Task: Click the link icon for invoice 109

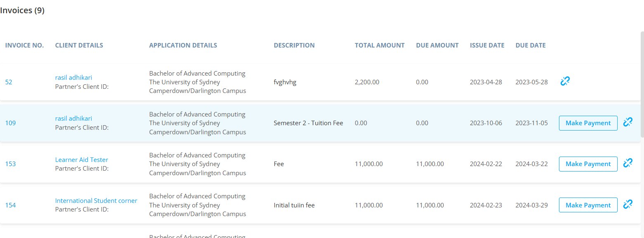Action: [x=627, y=122]
